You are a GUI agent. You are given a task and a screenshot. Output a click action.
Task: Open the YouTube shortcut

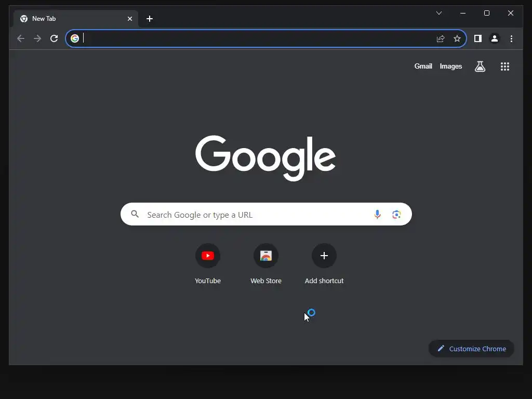(208, 263)
